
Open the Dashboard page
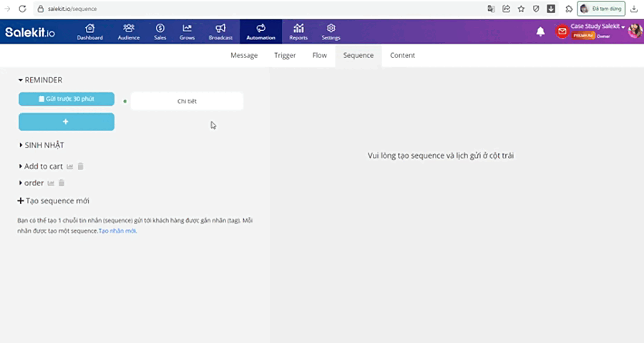89,32
